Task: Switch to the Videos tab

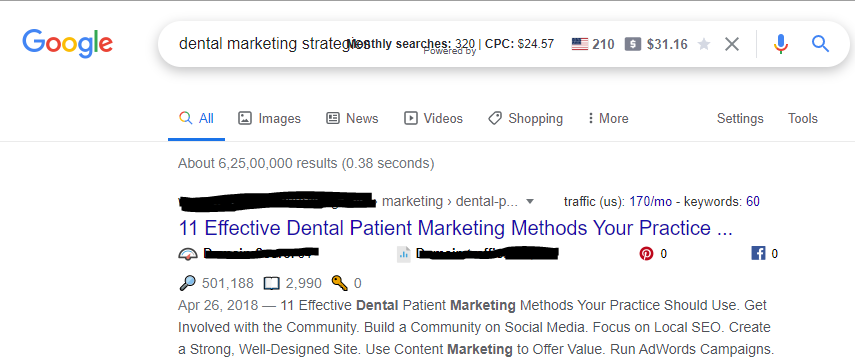Action: 433,118
